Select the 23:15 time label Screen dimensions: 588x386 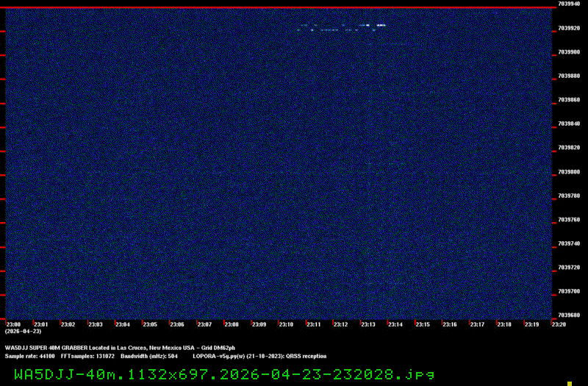[423, 324]
